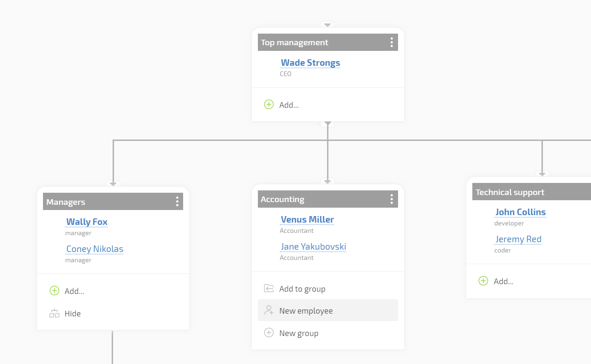Open Wade Strongs' profile link
The height and width of the screenshot is (364, 591).
tap(310, 63)
